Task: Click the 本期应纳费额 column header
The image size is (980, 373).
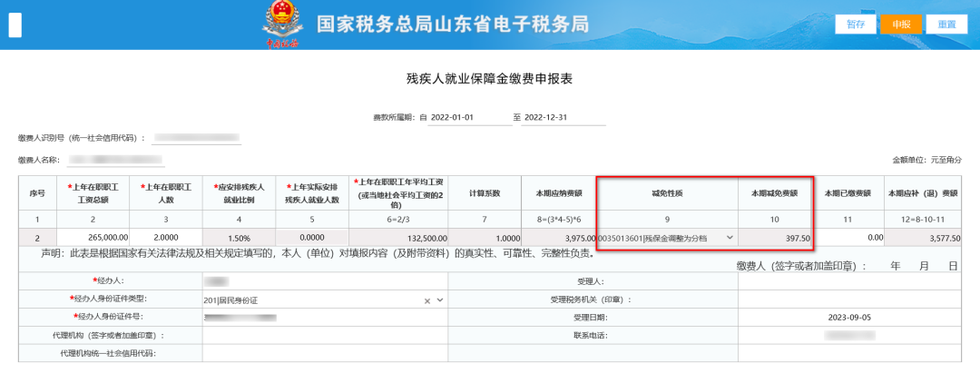Action: tap(559, 193)
